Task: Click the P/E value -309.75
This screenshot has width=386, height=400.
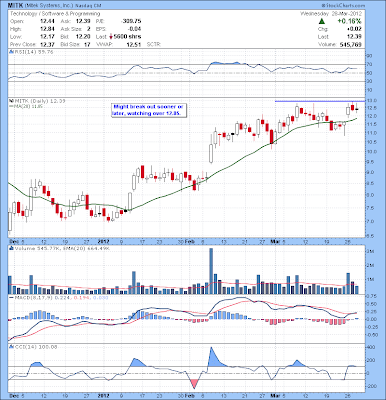Action: click(x=131, y=21)
